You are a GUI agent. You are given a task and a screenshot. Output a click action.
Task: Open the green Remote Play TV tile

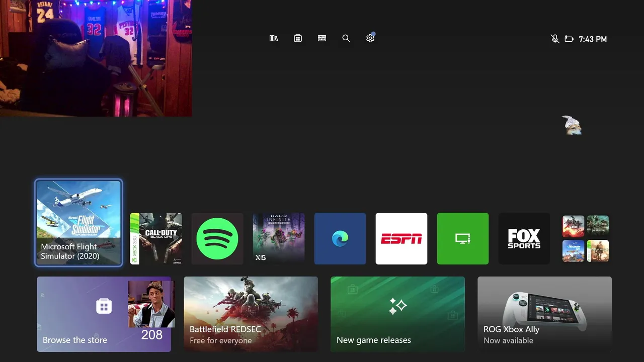[463, 238]
